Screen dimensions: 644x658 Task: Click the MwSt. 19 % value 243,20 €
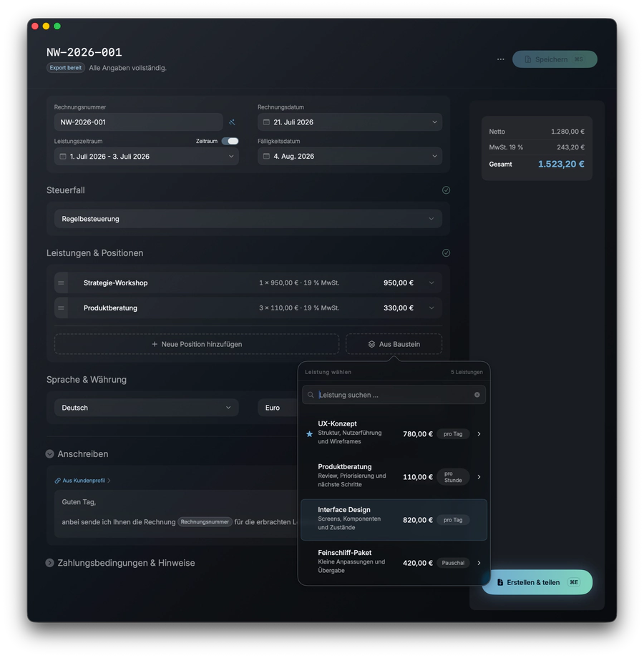pos(570,147)
